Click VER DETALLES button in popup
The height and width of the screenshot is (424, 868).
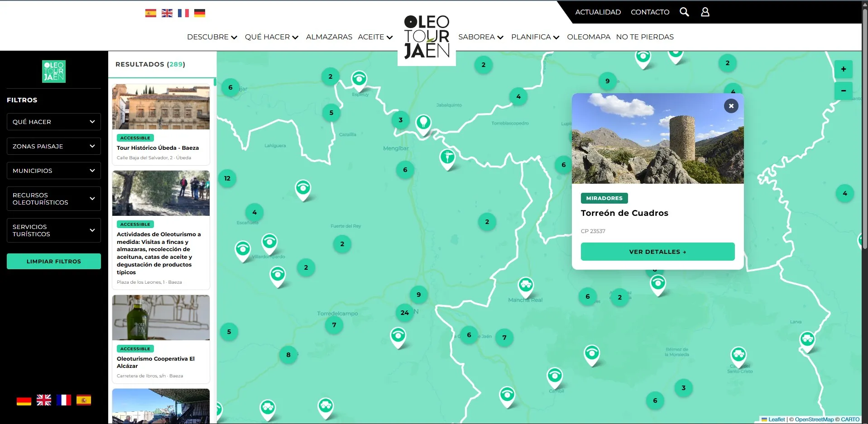(x=657, y=252)
